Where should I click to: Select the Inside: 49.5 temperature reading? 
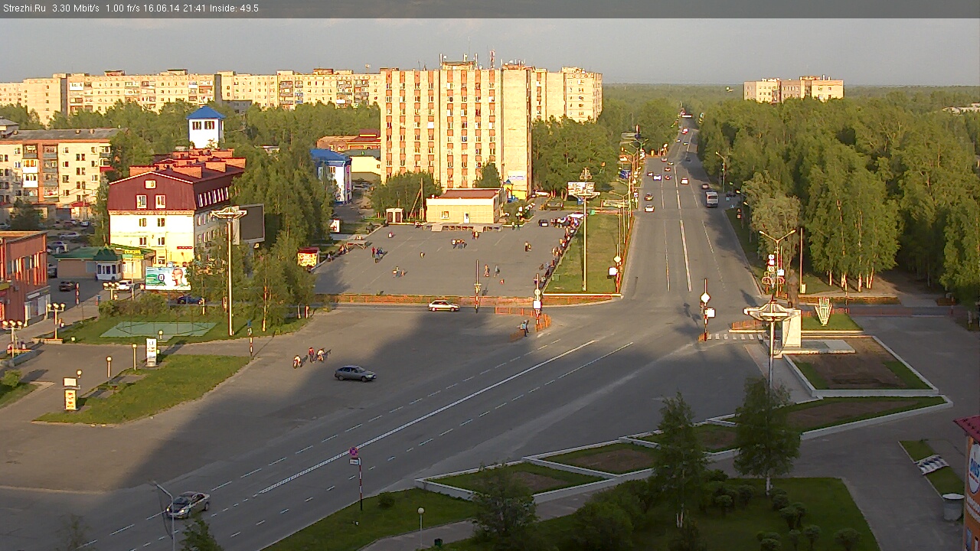234,8
